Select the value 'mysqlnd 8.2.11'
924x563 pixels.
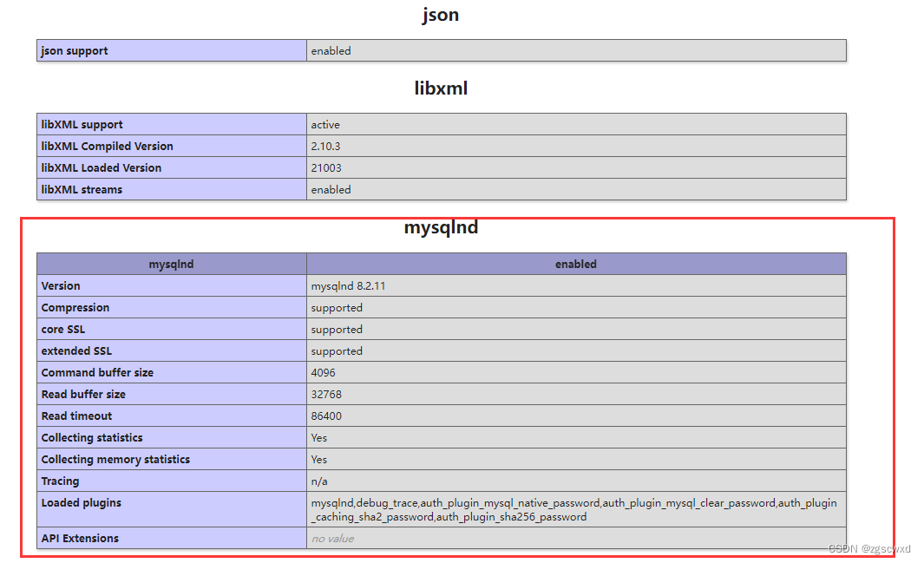(x=348, y=286)
